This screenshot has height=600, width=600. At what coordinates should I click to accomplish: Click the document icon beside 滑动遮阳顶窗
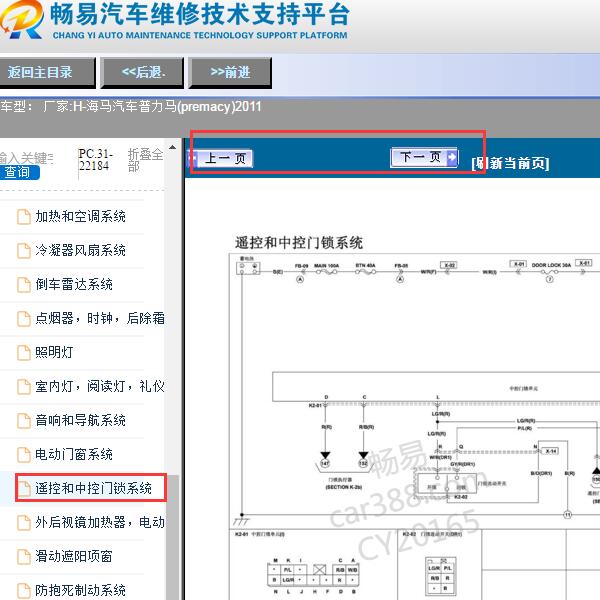pyautogui.click(x=24, y=557)
